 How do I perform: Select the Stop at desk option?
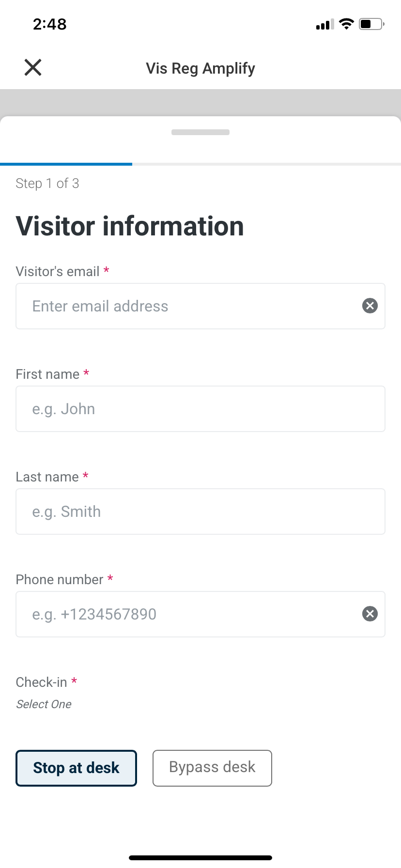(x=76, y=768)
